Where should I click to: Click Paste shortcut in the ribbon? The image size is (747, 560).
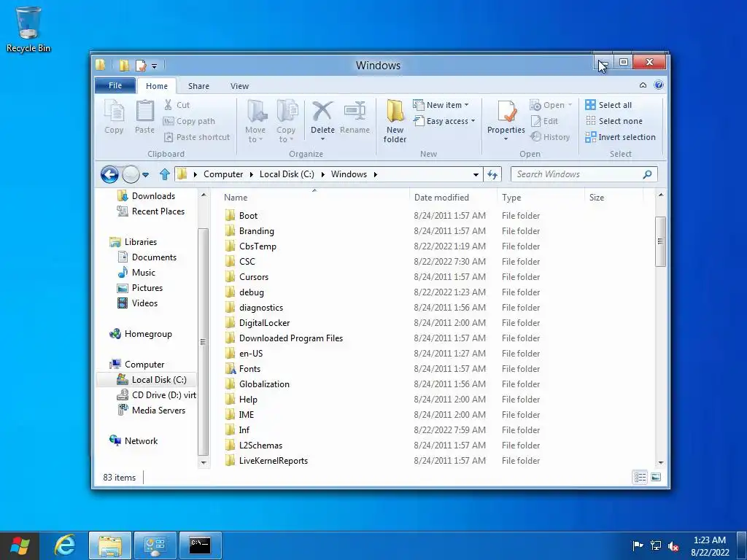pos(197,137)
